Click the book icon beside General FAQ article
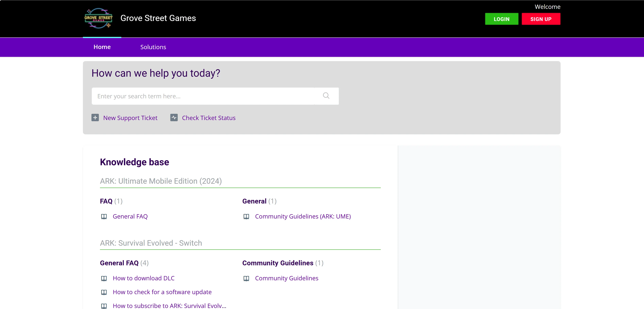 coord(104,216)
